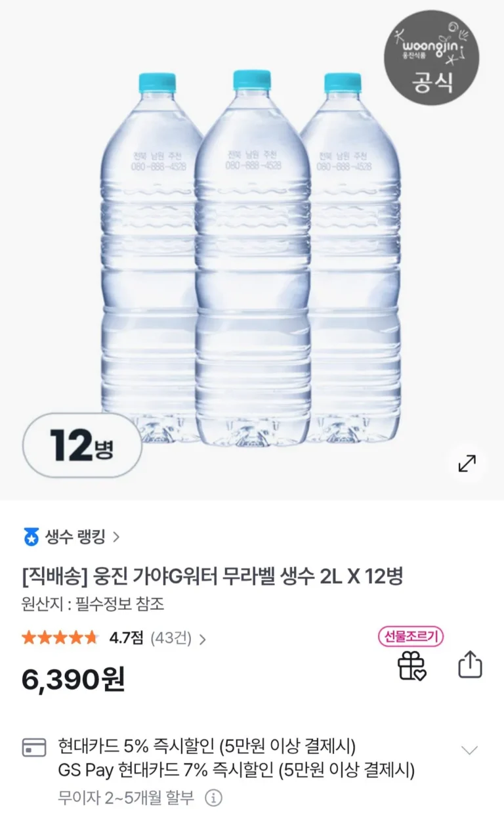This screenshot has height=821, width=504.
Task: Tap the 선물조르기 label
Action: [411, 636]
